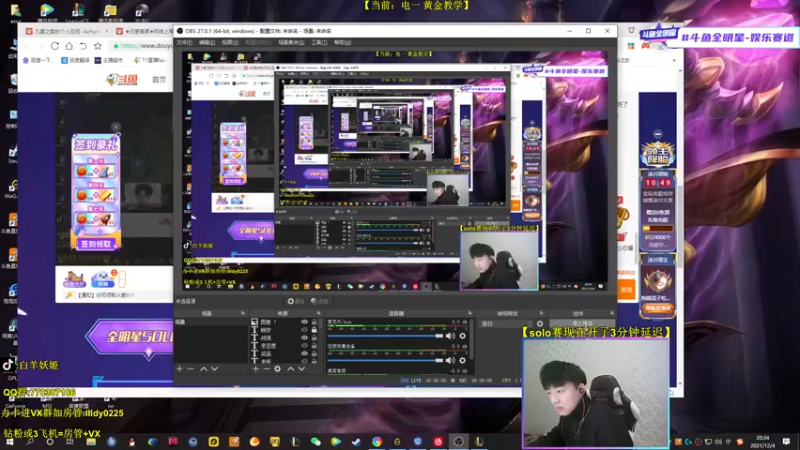Open Windows Start menu
The width and height of the screenshot is (800, 450).
(9, 441)
